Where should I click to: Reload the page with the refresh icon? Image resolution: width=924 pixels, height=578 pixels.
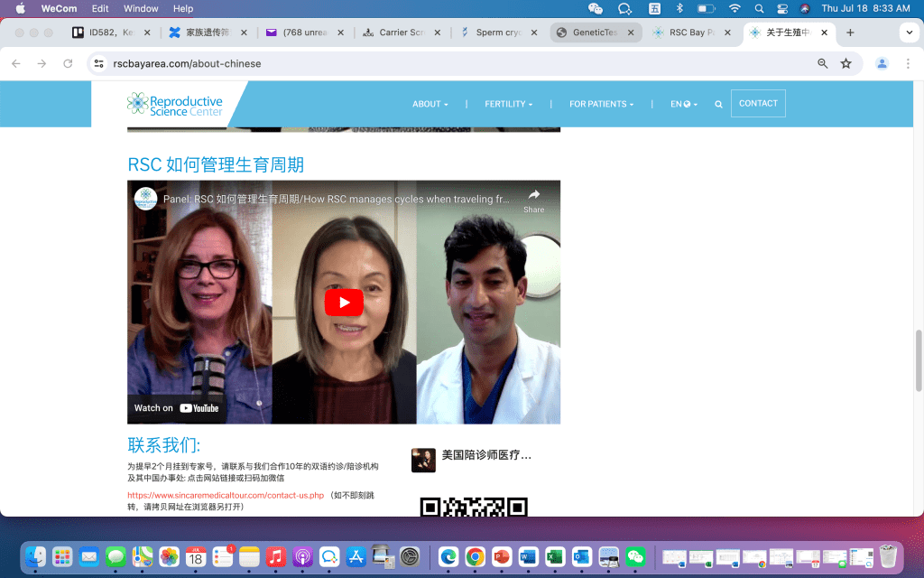pos(68,64)
